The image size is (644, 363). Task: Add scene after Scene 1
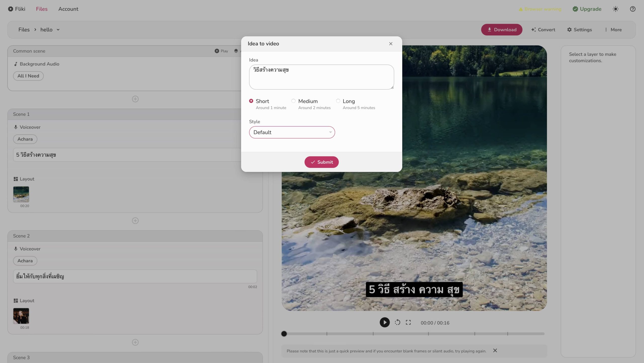[x=135, y=221]
